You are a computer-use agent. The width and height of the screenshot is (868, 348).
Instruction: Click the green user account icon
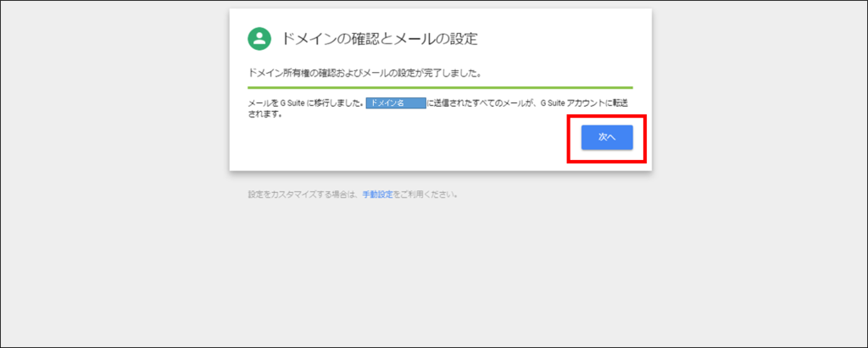pyautogui.click(x=259, y=39)
